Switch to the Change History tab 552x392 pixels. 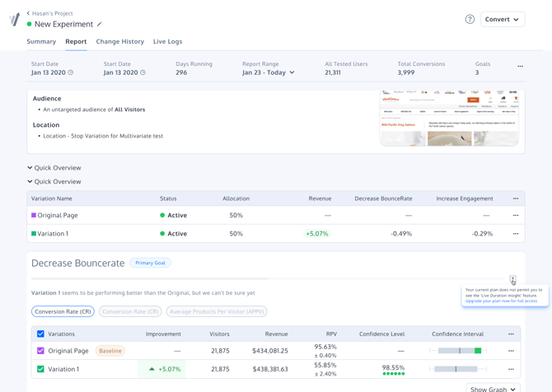[119, 41]
